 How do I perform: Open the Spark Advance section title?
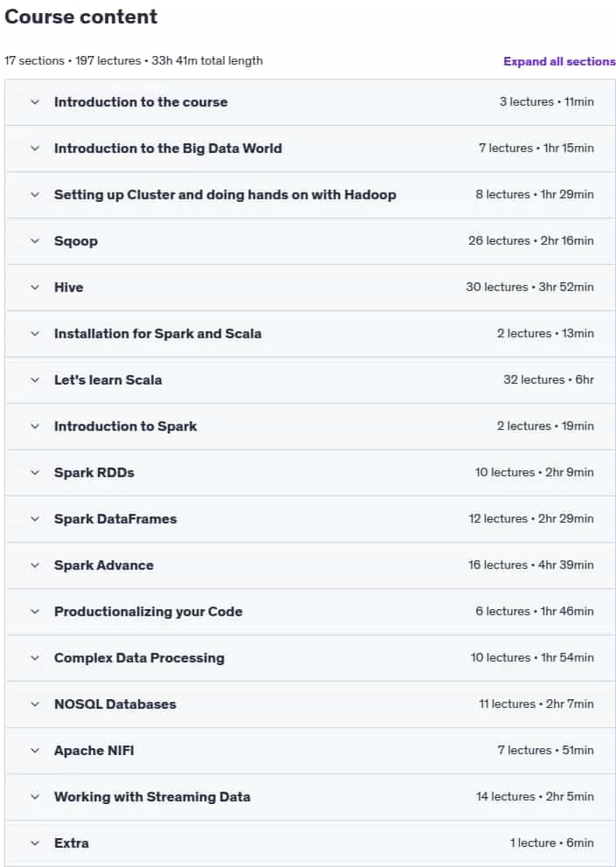coord(104,565)
